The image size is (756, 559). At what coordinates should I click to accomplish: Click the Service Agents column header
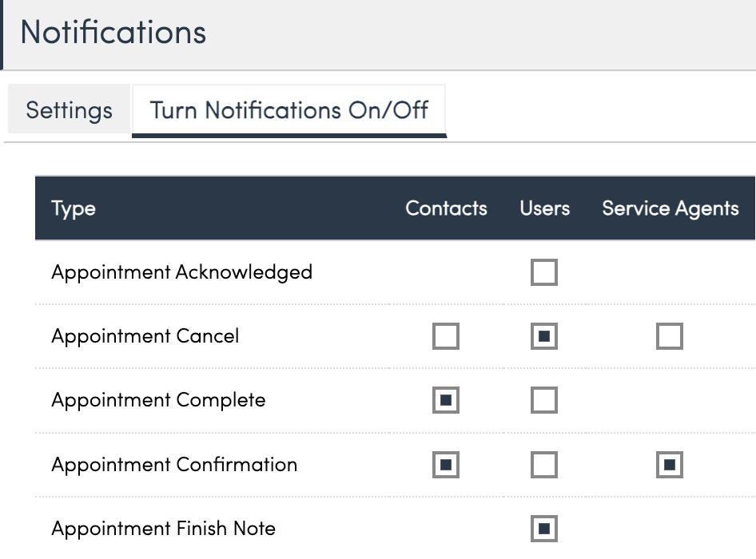point(670,208)
